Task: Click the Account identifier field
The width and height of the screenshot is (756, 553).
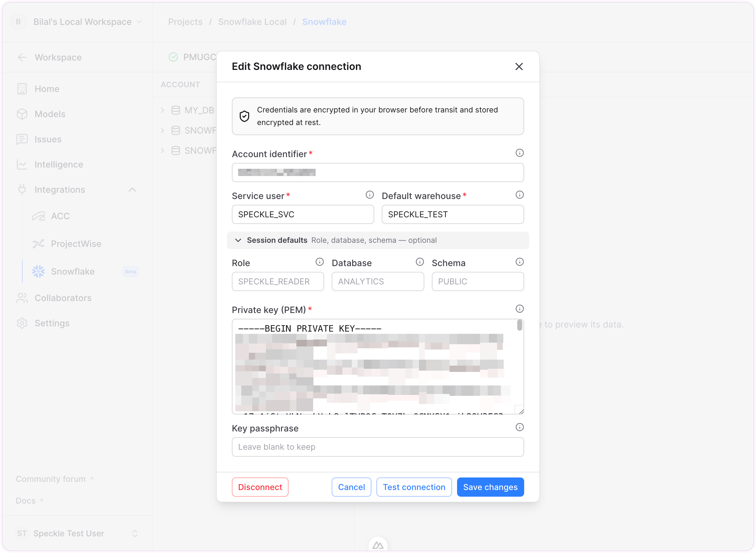Action: tap(378, 172)
